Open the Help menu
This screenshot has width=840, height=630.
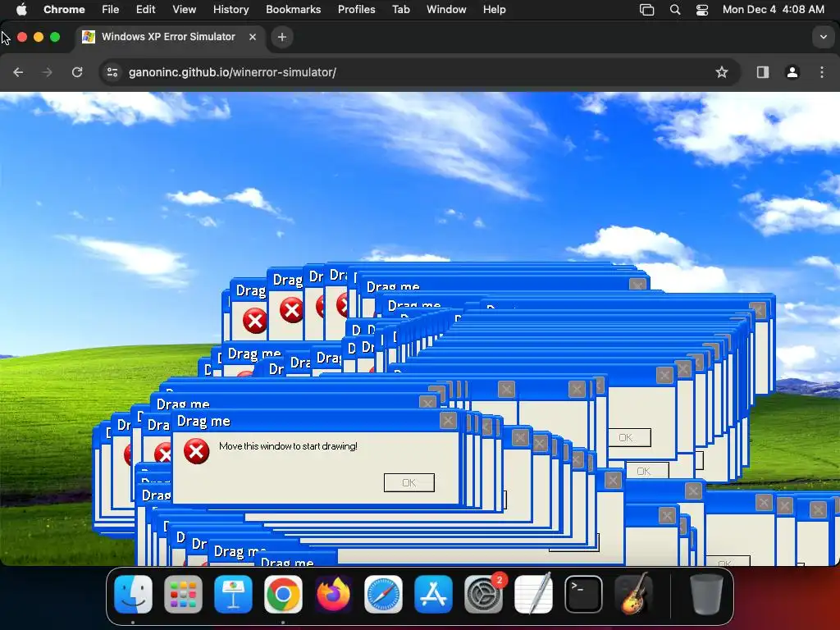click(x=494, y=10)
